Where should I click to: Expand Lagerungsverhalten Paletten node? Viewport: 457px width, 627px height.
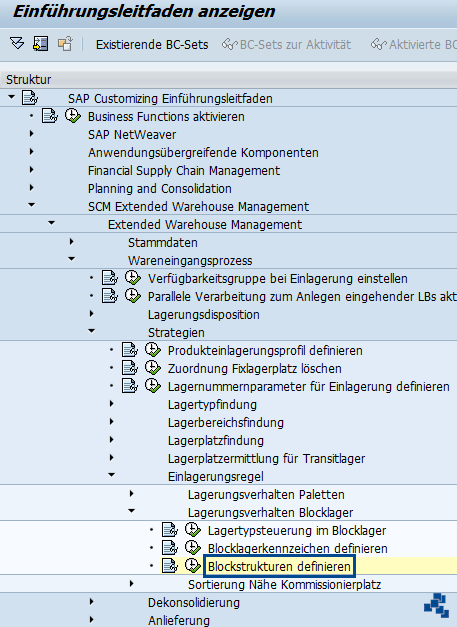[132, 493]
